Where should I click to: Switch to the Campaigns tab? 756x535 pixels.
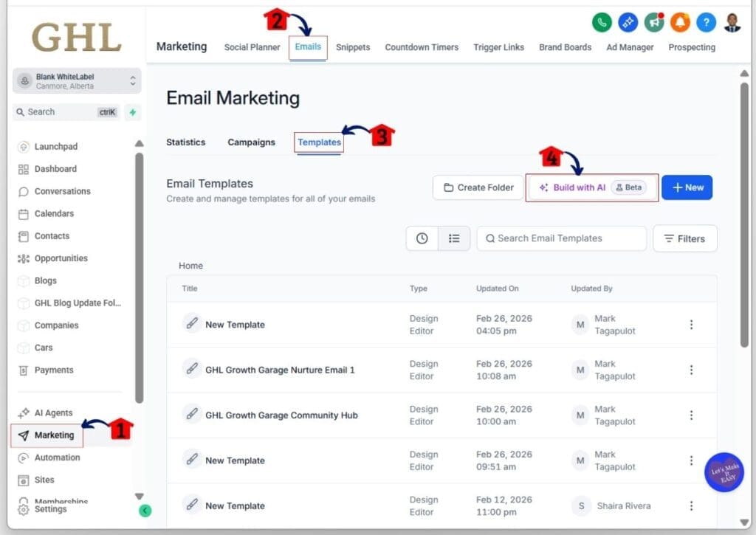click(x=251, y=142)
